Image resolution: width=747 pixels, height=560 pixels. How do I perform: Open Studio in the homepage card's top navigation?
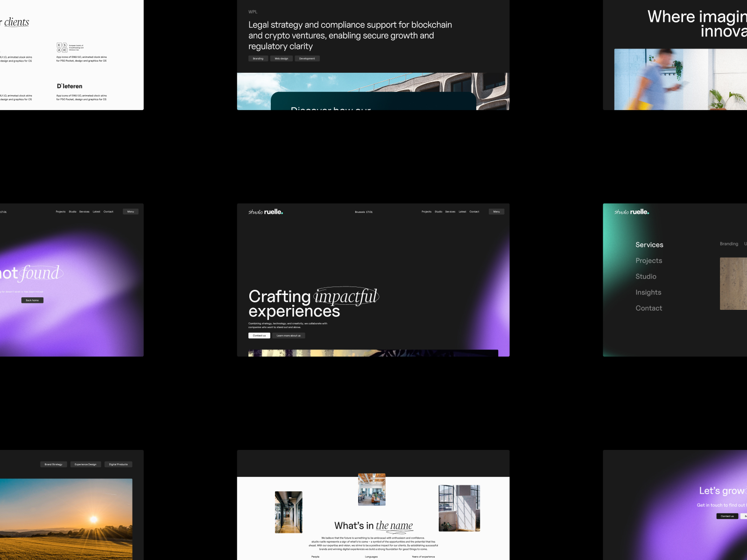point(438,212)
